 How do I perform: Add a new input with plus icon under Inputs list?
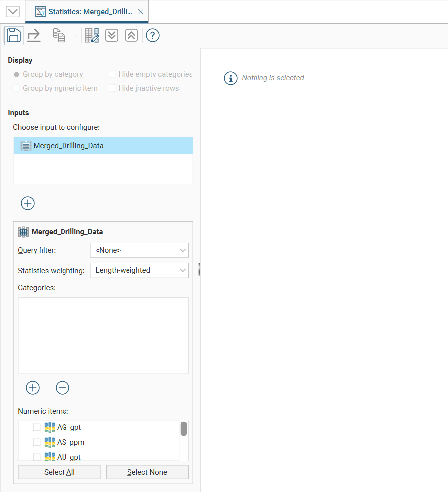point(28,203)
